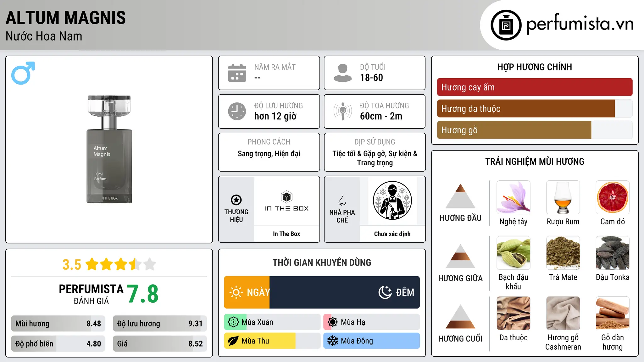
Task: Click the perfumer illustration icon
Action: click(392, 200)
